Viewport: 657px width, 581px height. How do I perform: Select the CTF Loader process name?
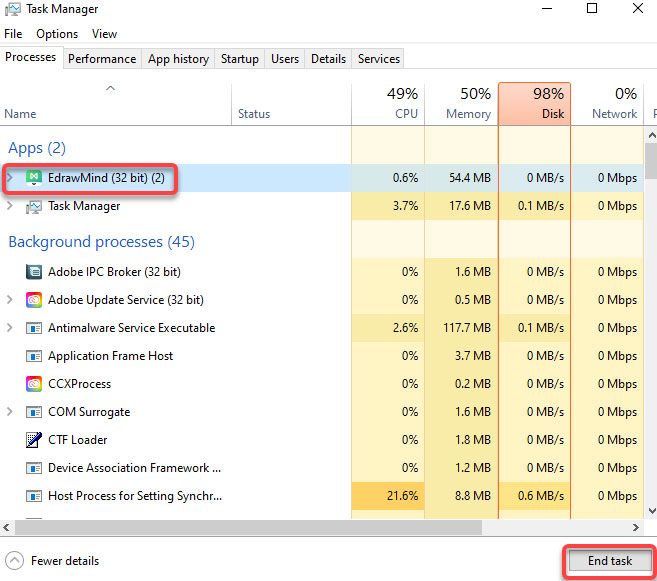(78, 440)
